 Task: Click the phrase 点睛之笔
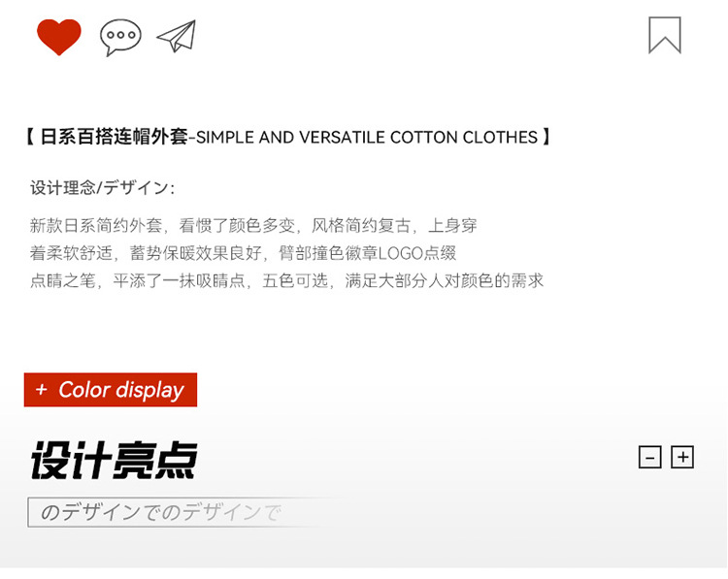(x=63, y=280)
